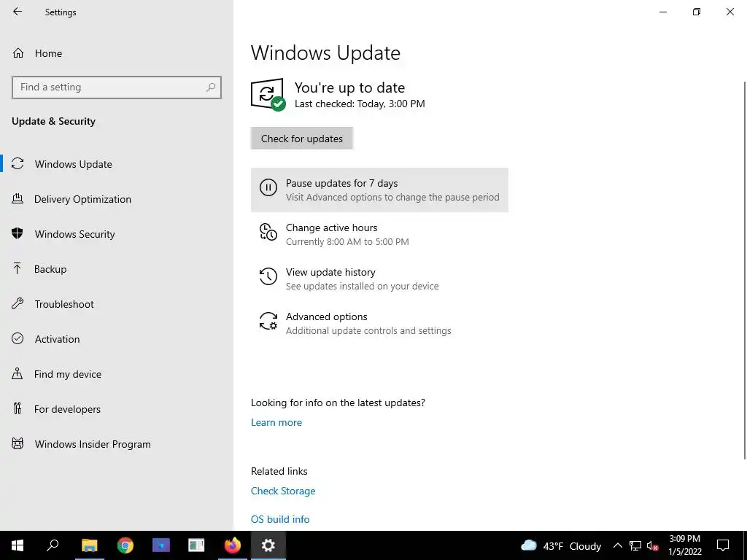The image size is (747, 560).
Task: Click the pause circle icon
Action: pyautogui.click(x=268, y=187)
